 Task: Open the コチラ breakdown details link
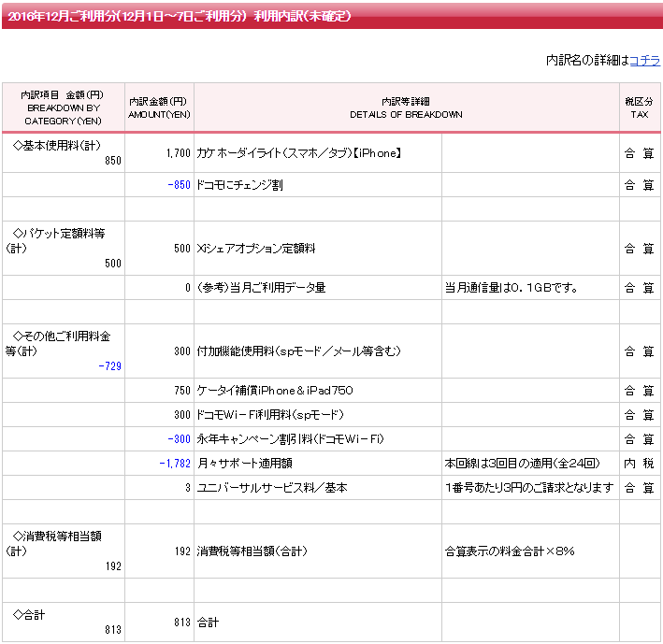[x=645, y=60]
